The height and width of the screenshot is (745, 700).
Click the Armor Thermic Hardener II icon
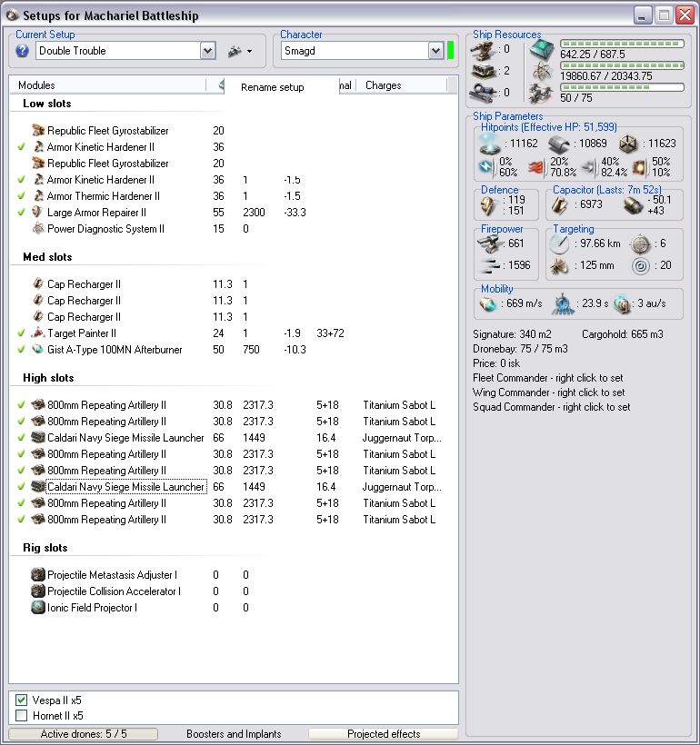pyautogui.click(x=38, y=195)
